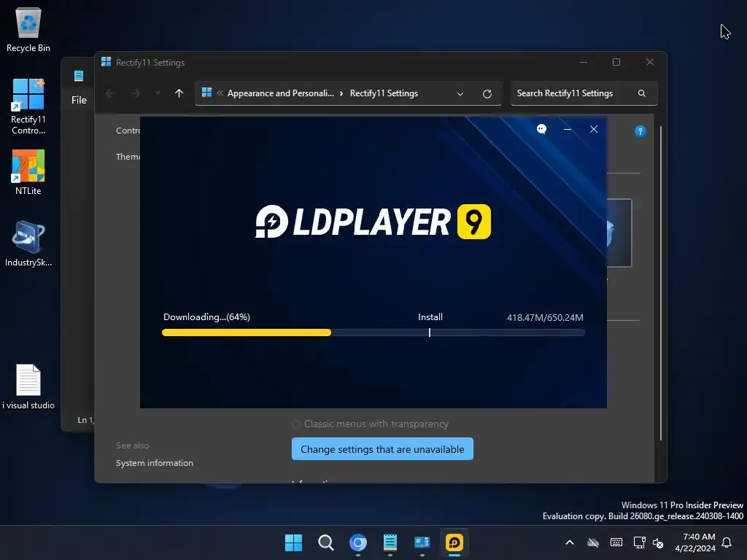Open the 'i visual studio' text file

coord(28,386)
